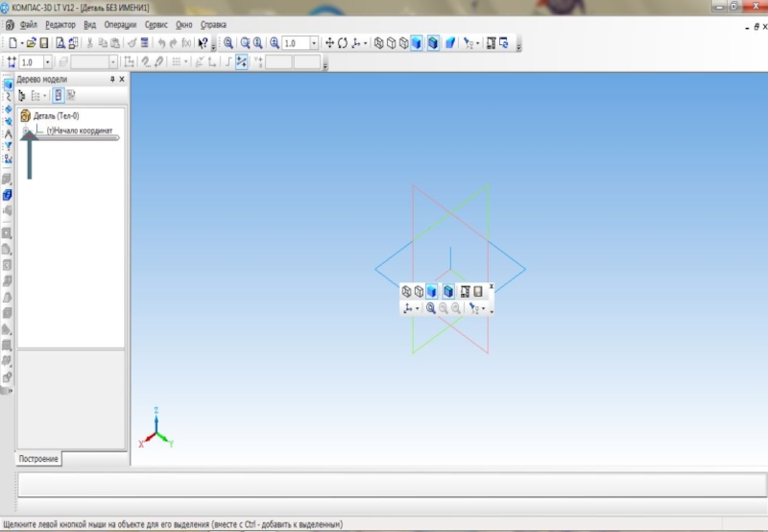768x532 pixels.
Task: Toggle shaded with edges mode in top toolbar
Action: click(x=433, y=43)
